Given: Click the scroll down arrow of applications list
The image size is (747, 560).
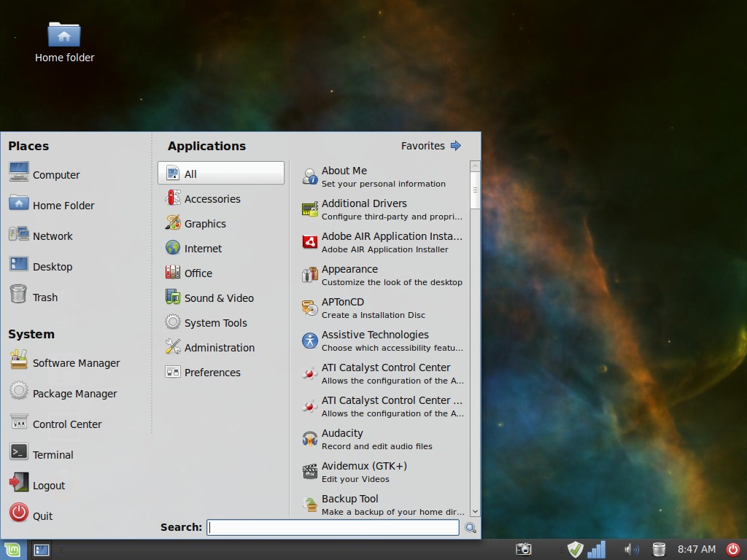Looking at the screenshot, I should click(476, 512).
